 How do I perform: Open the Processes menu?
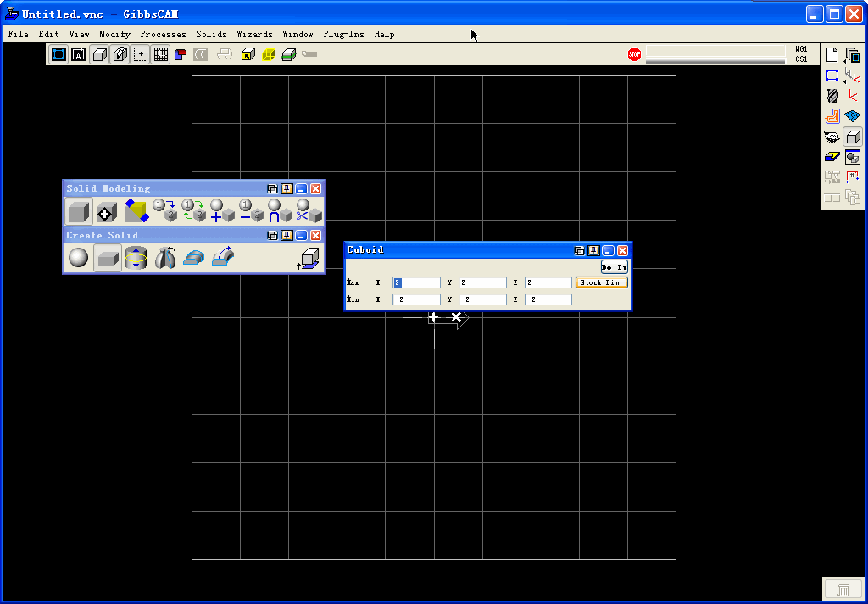[163, 34]
